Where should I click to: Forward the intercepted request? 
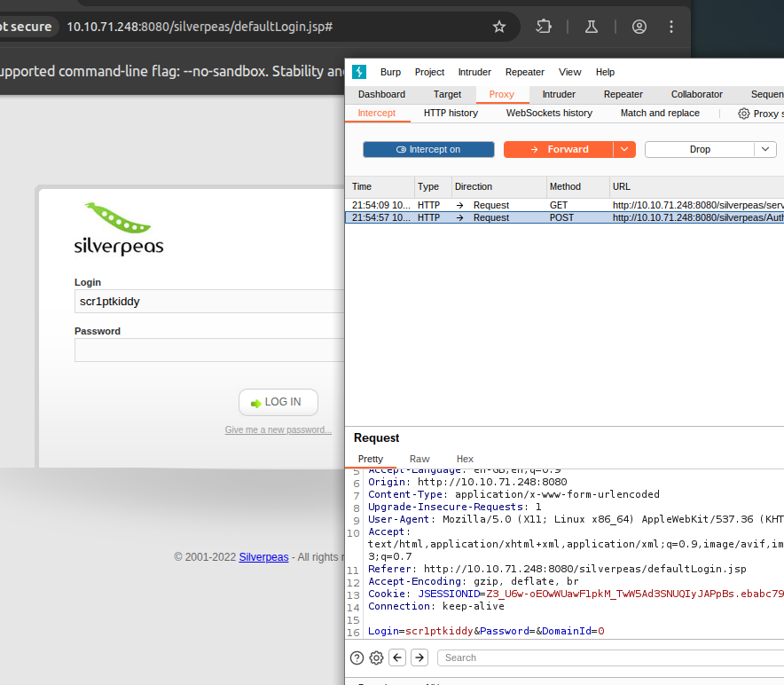pyautogui.click(x=559, y=150)
